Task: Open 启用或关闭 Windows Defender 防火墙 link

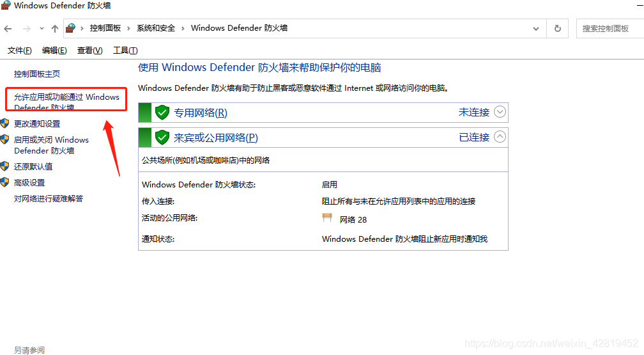Action: point(51,145)
